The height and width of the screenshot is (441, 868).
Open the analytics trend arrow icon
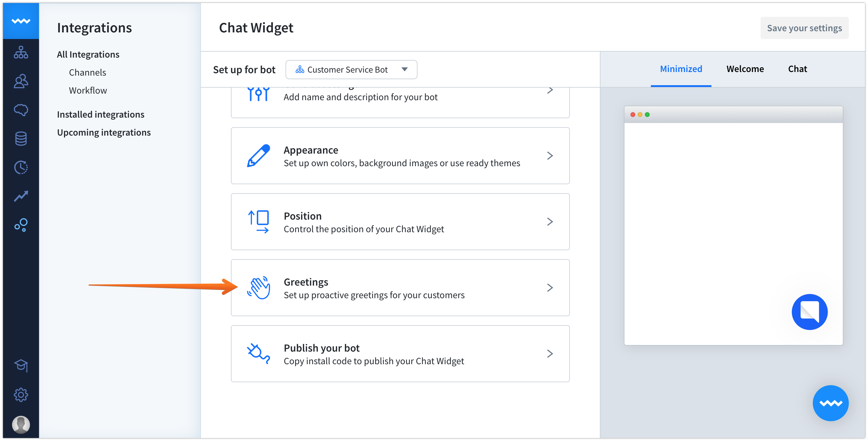click(21, 196)
